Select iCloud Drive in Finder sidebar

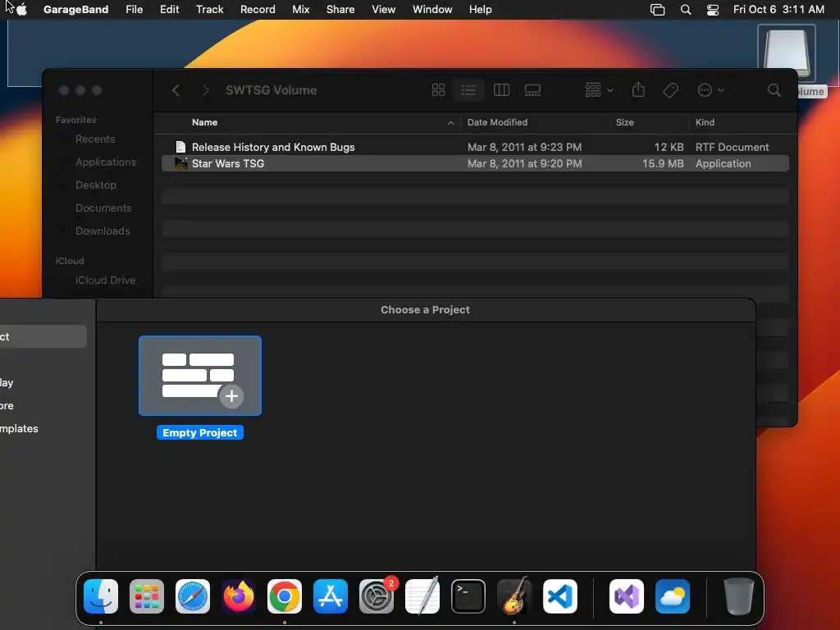pos(105,281)
